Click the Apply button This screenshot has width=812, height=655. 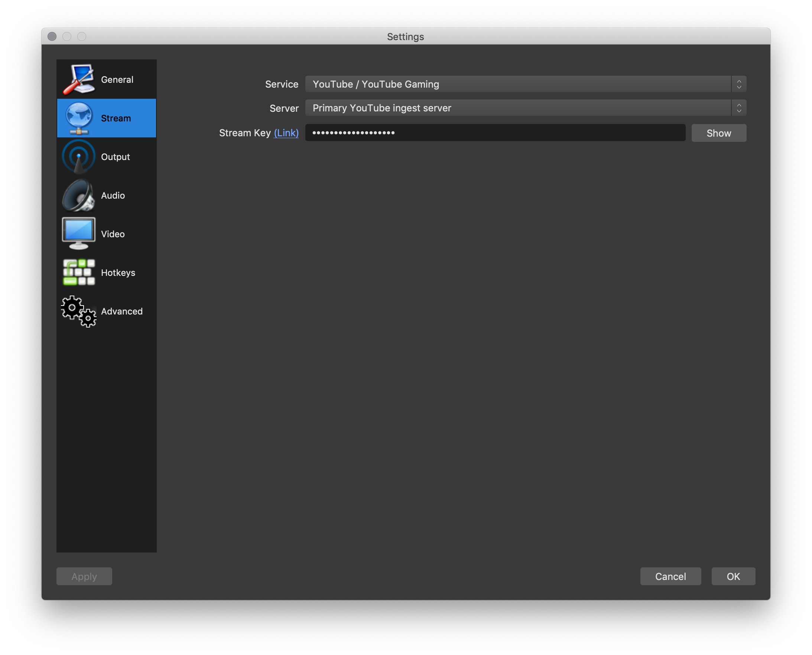(x=84, y=576)
